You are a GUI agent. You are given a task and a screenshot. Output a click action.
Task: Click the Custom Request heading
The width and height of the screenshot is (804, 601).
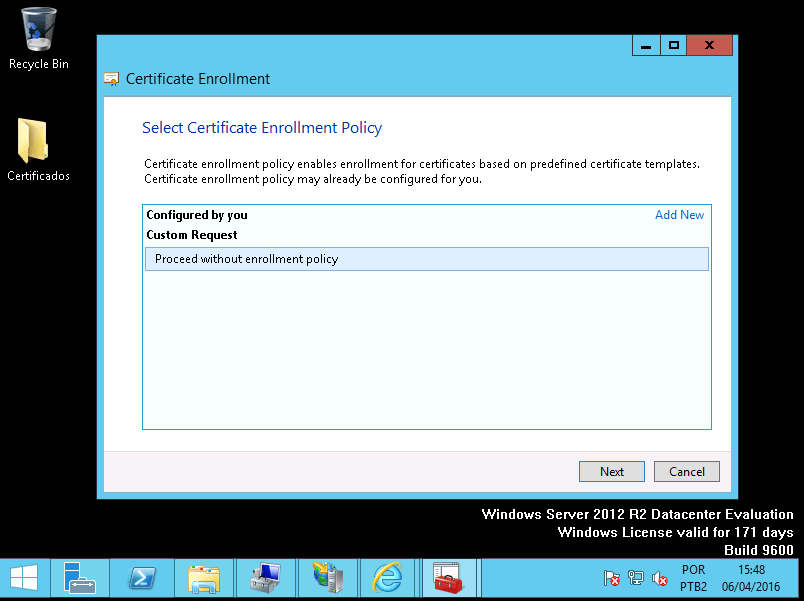click(192, 235)
